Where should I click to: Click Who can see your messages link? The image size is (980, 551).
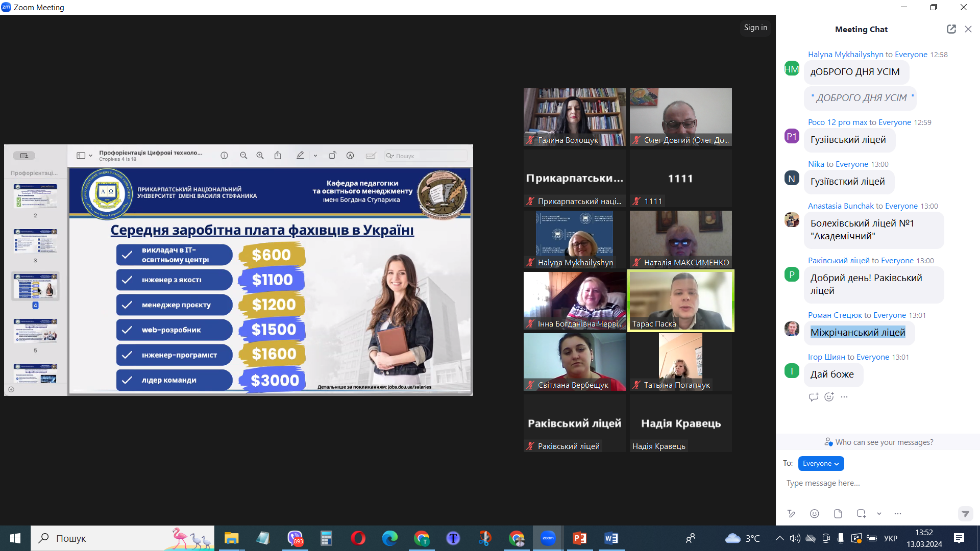pyautogui.click(x=884, y=442)
